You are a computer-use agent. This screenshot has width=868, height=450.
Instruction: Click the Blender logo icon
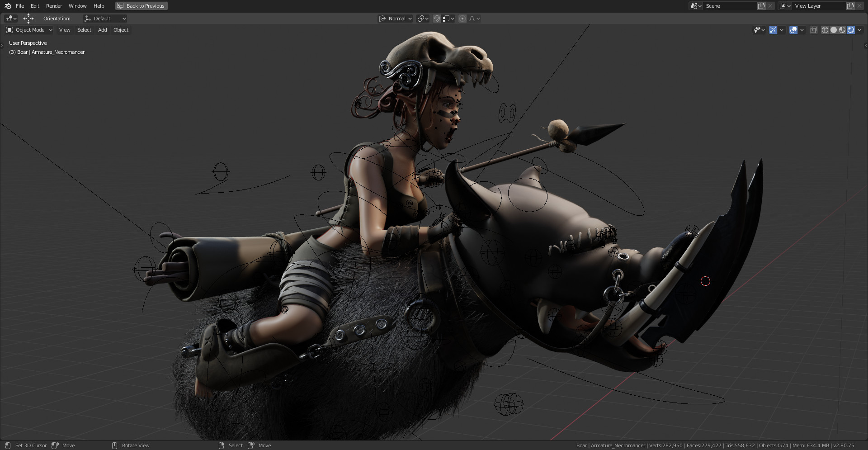8,6
